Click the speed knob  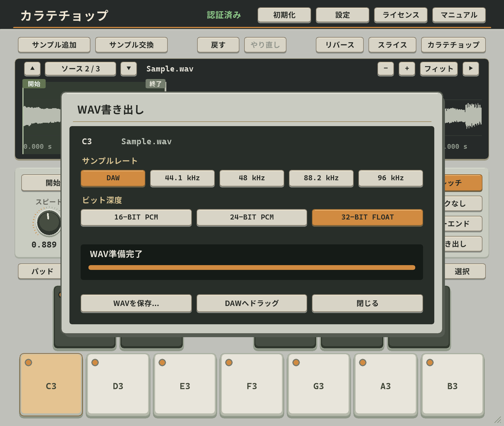(x=49, y=223)
